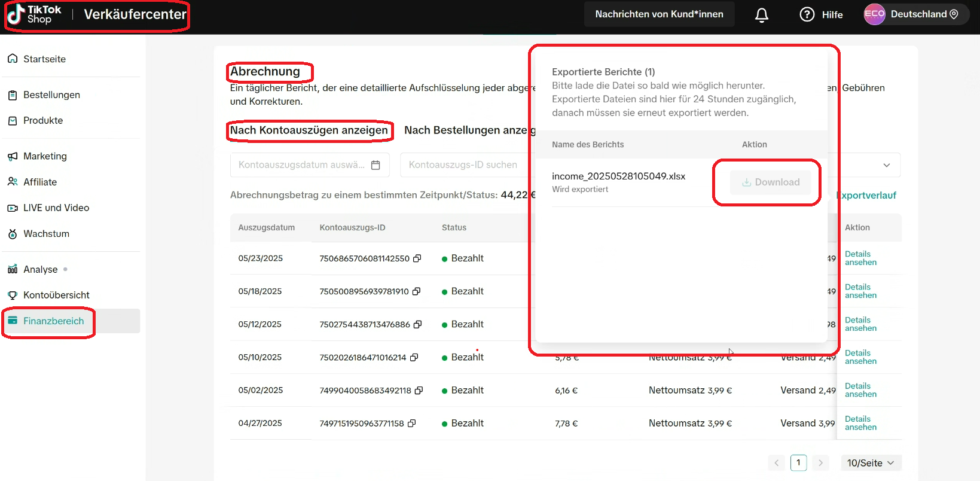
Task: Copy statement ID 7505008956939781910 via copy icon
Action: pos(416,291)
